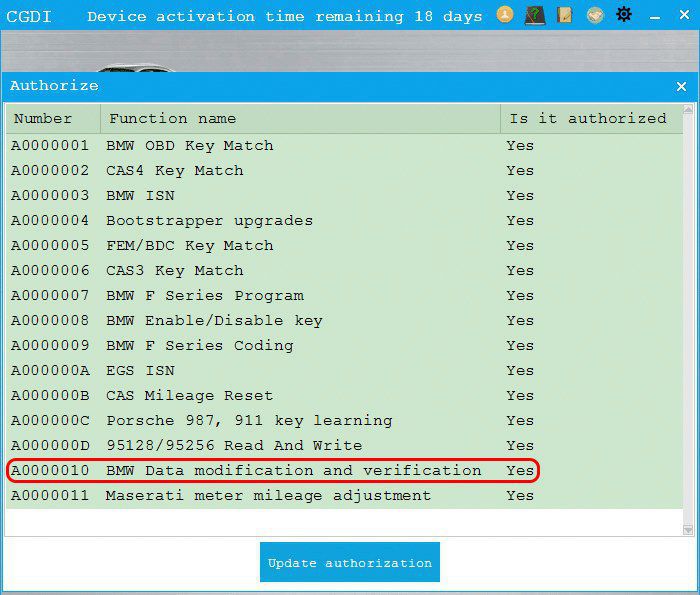700x595 pixels.
Task: Select the CAS4 Key Match row
Action: point(344,171)
